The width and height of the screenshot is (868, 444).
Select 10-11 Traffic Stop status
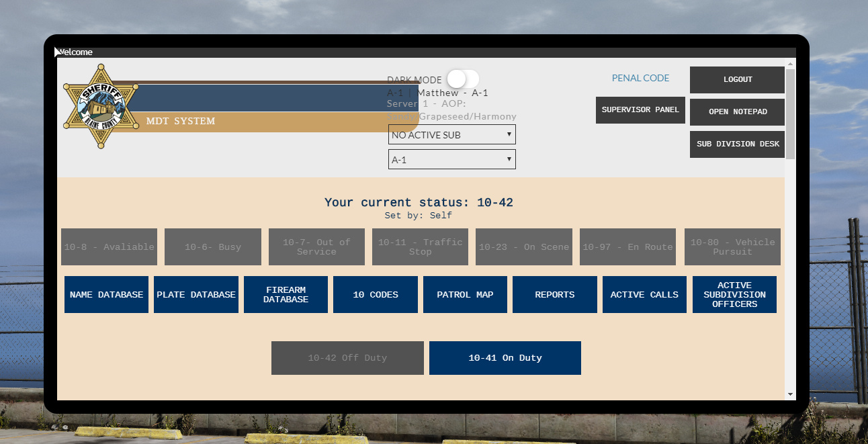[x=420, y=247]
